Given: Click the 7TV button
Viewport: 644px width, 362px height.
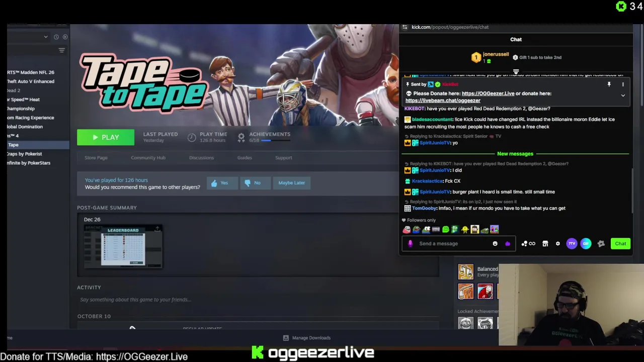Looking at the screenshot, I should pyautogui.click(x=572, y=243).
